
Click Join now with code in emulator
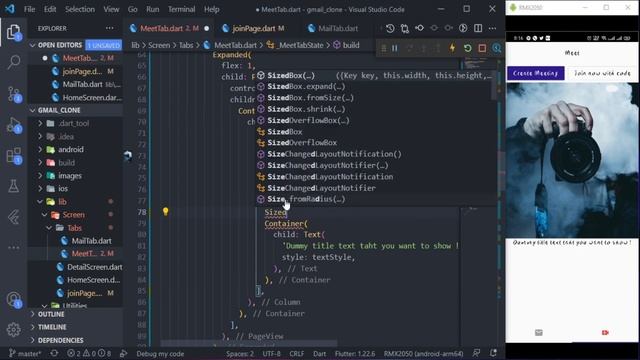tap(602, 73)
